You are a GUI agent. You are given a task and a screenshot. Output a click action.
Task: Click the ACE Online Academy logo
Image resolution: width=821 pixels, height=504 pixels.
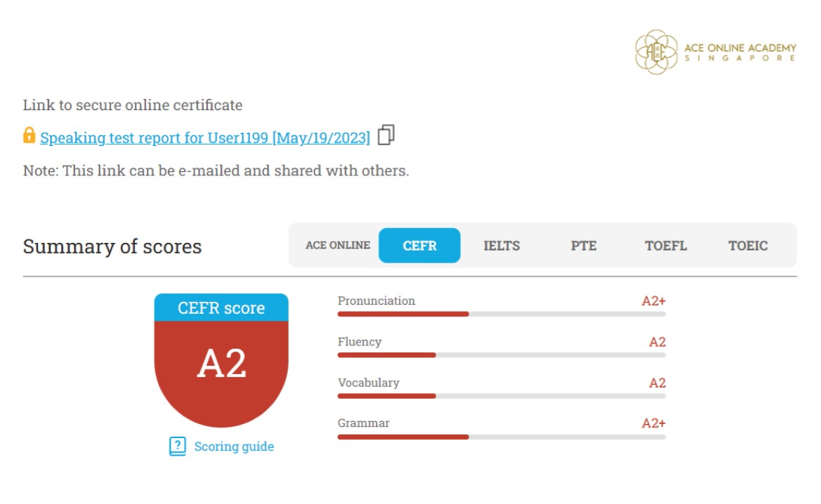click(716, 52)
